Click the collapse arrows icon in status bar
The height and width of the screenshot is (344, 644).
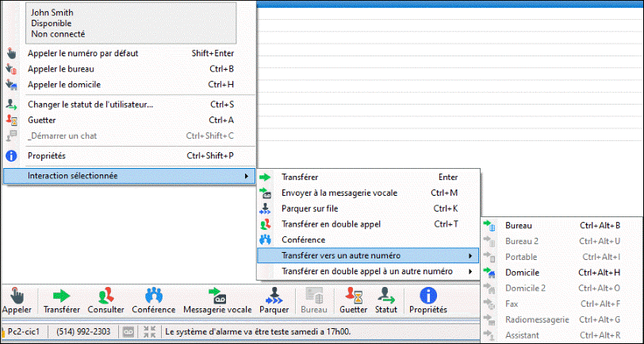point(150,331)
